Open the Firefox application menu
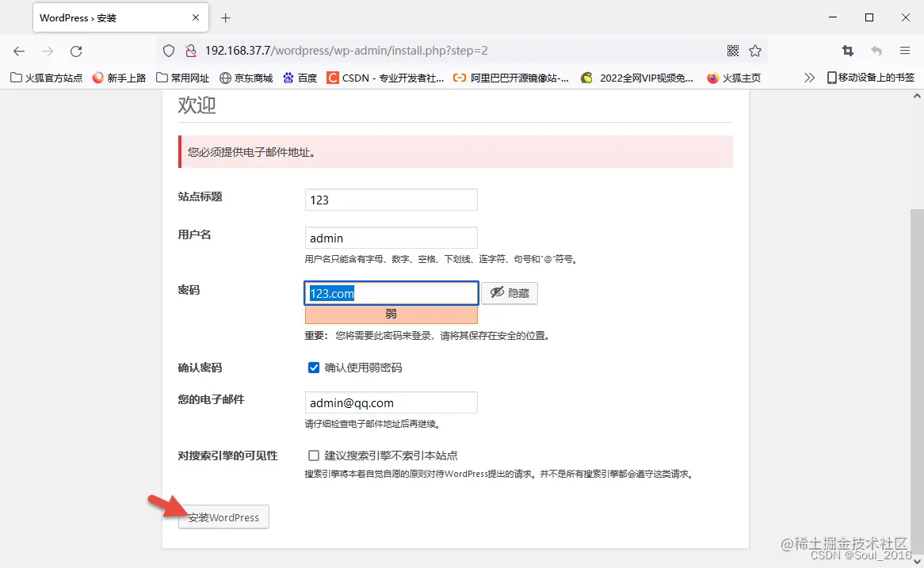Viewport: 924px width, 568px height. [x=904, y=50]
